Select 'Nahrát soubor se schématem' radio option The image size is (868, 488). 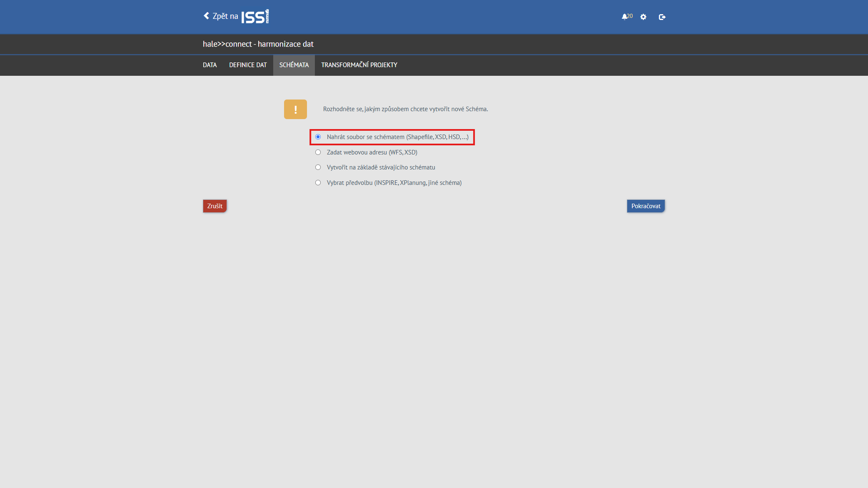pyautogui.click(x=318, y=137)
